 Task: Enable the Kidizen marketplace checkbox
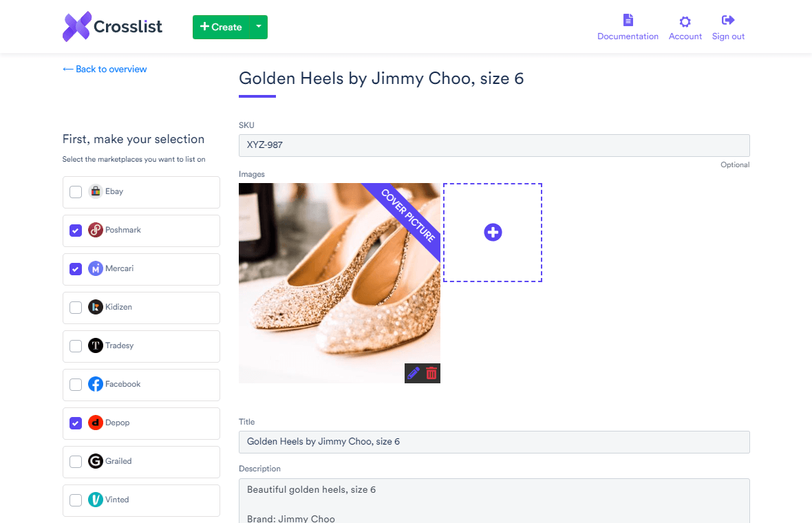click(x=76, y=308)
